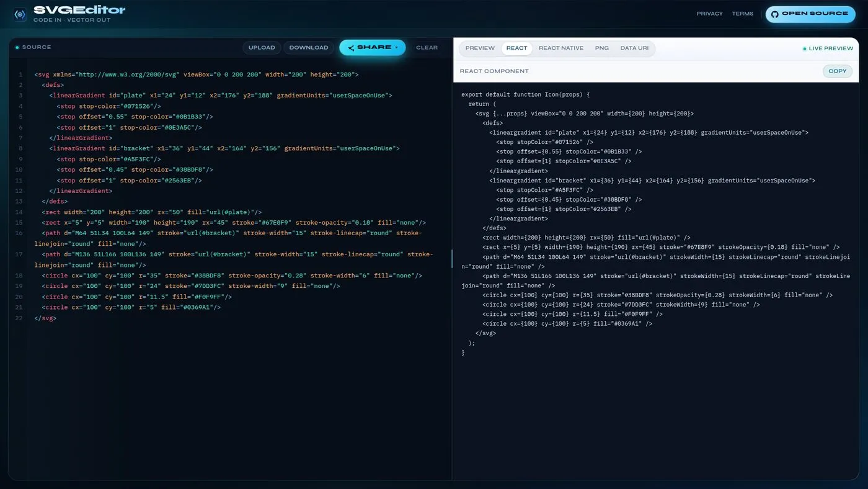
Task: Open the Terms link
Action: pyautogui.click(x=743, y=14)
